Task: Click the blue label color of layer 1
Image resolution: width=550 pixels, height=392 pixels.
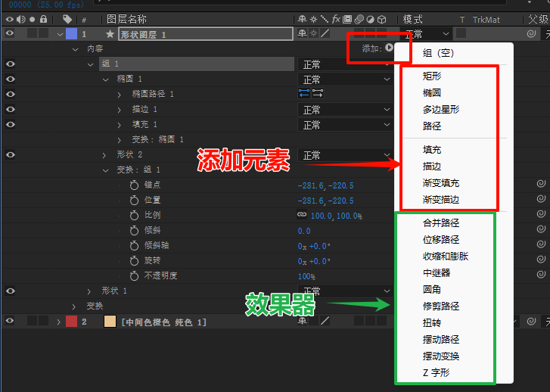Action: point(72,34)
